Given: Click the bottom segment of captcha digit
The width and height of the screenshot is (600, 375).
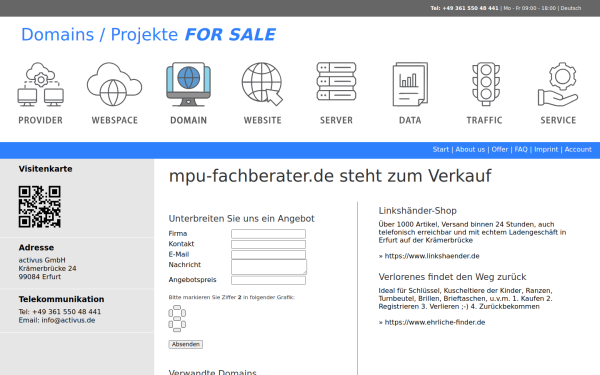Looking at the screenshot, I should tap(177, 329).
